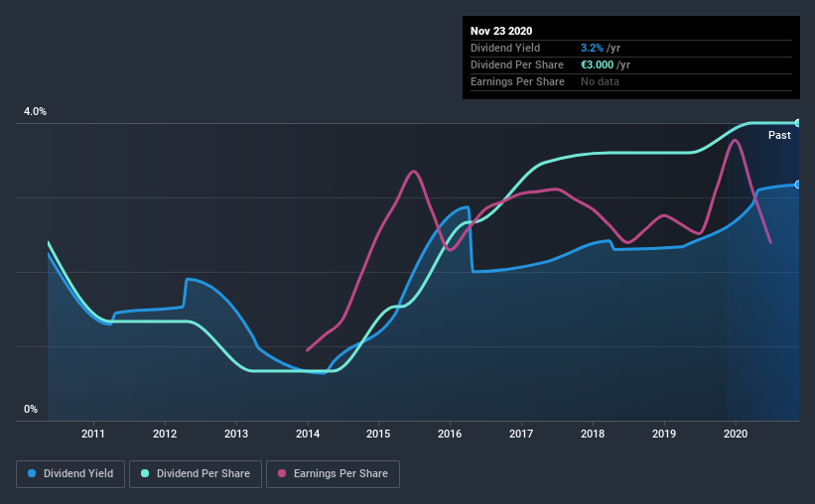The image size is (815, 504).
Task: Click the 'Earnings Per Share' row label in the tooltip
Action: pos(517,81)
